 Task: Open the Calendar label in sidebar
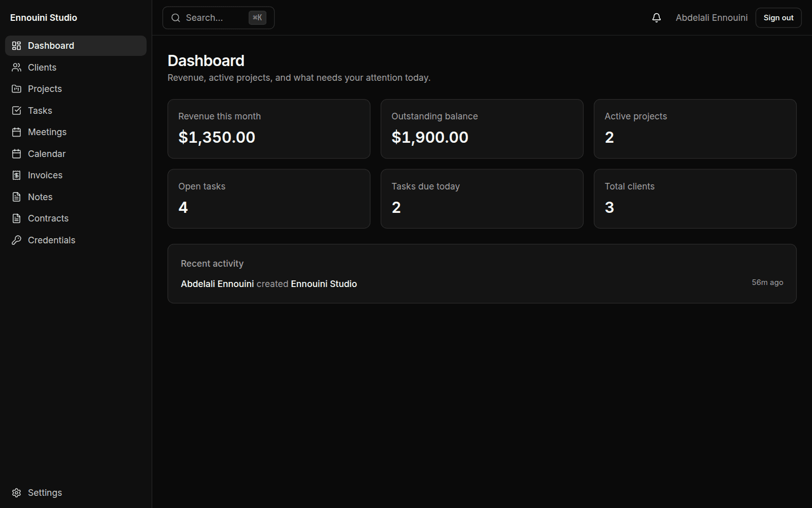click(47, 154)
